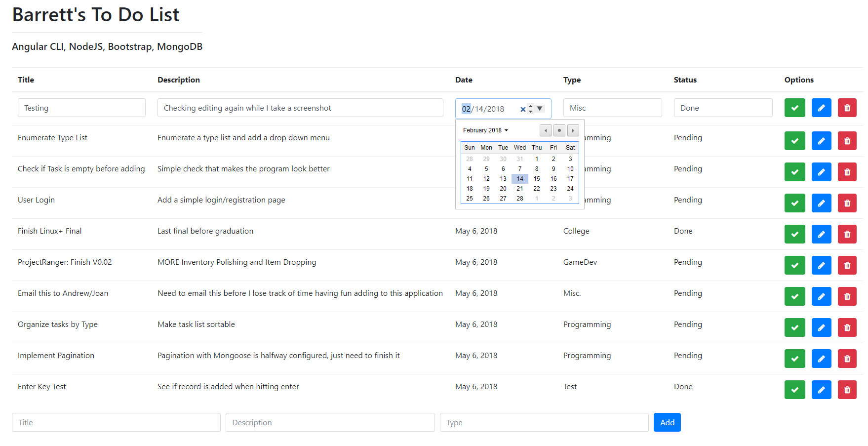Click the Description column header

tap(179, 80)
